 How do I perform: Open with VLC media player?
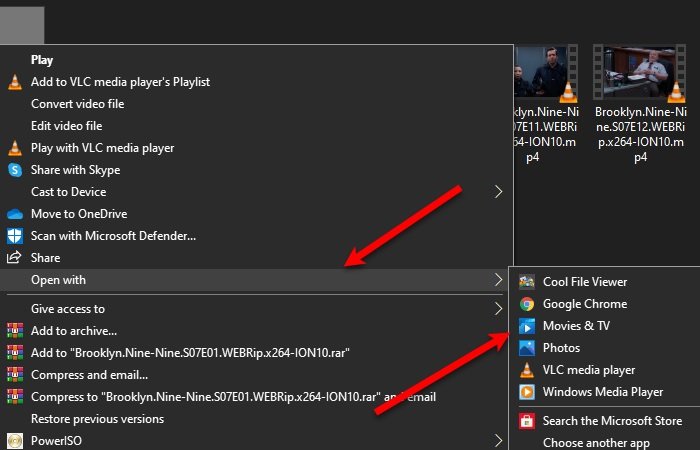(x=589, y=370)
